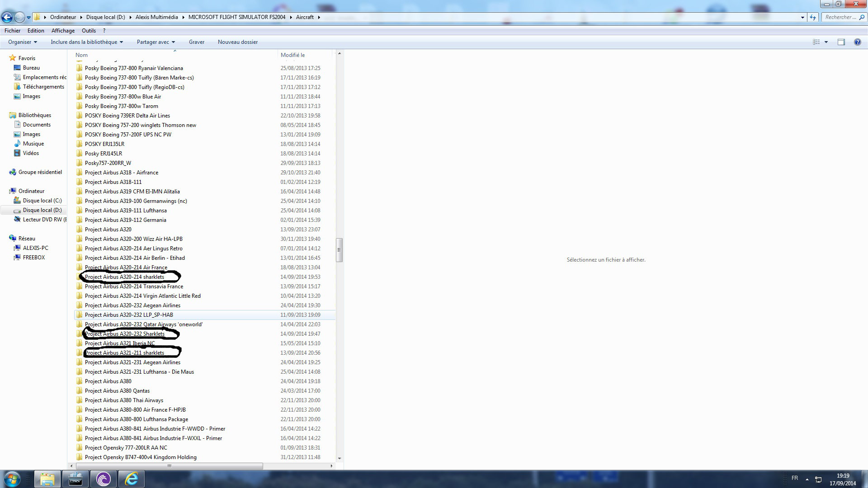The height and width of the screenshot is (488, 868).
Task: Click the Back navigation arrow button
Action: (x=7, y=17)
